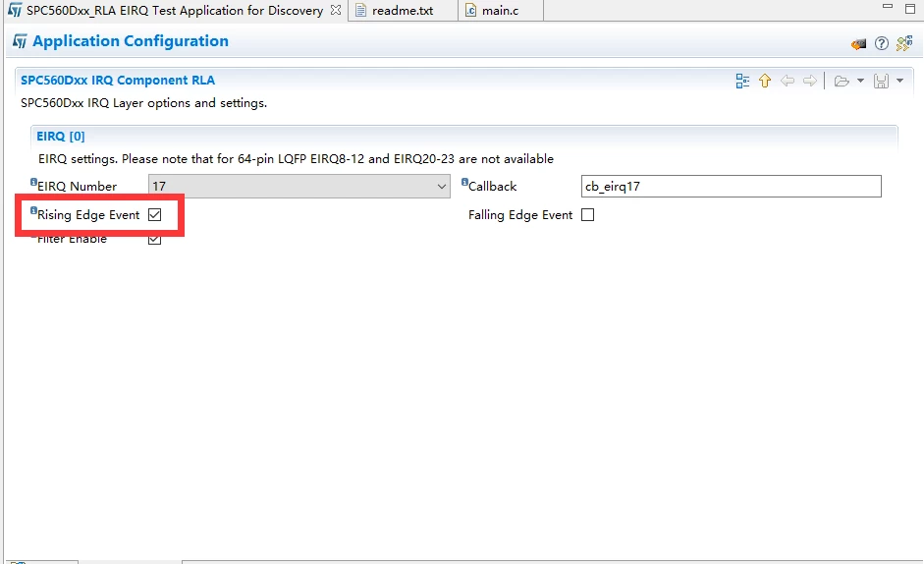This screenshot has width=924, height=564.
Task: Expand the save icon dropdown arrow
Action: coord(899,81)
